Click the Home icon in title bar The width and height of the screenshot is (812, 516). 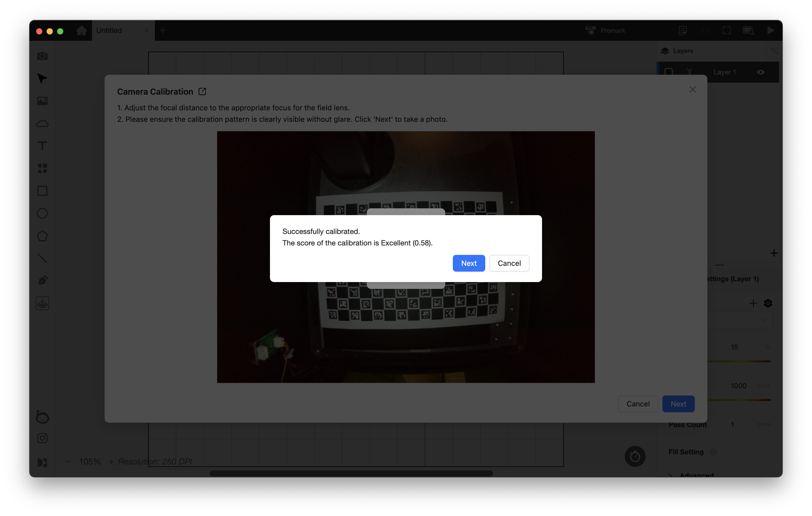pos(81,31)
